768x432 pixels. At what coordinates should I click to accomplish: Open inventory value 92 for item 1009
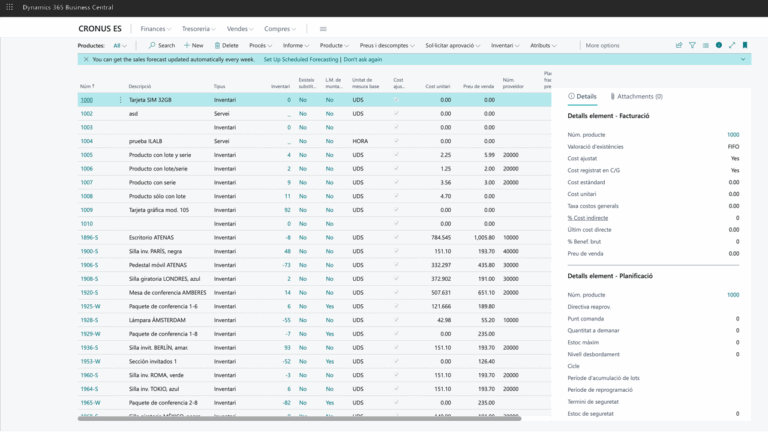coord(288,210)
